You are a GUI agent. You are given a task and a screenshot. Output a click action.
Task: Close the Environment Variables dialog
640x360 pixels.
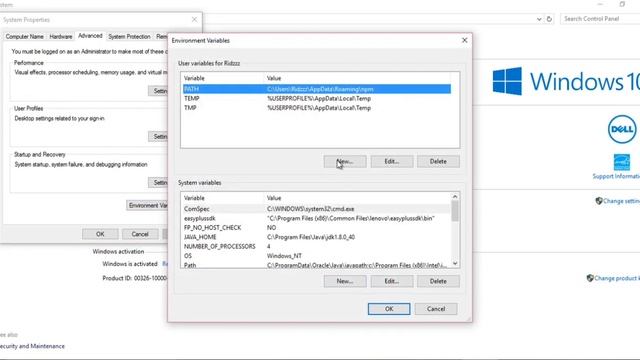[x=464, y=40]
